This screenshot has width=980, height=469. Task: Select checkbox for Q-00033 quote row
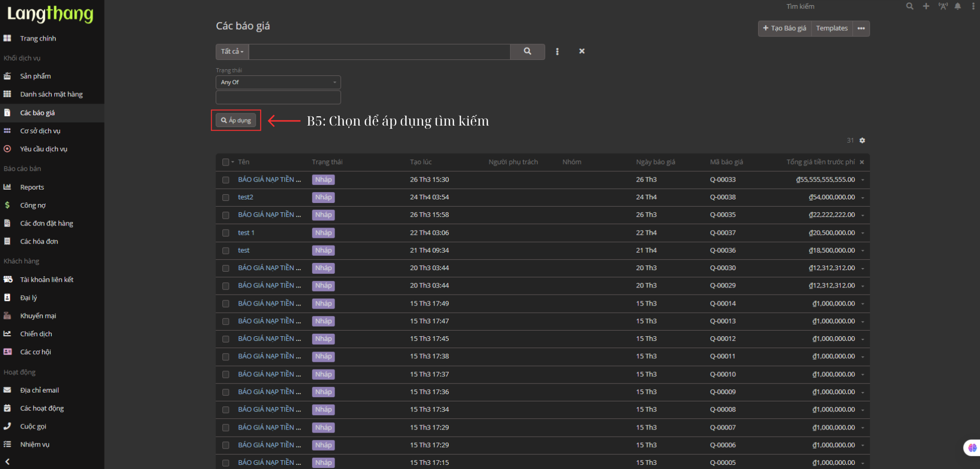225,180
